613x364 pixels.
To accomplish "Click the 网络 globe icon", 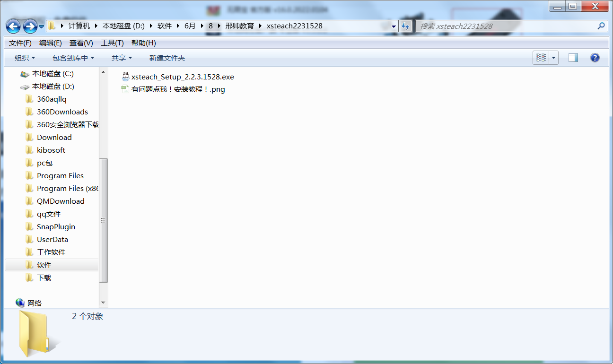I will pos(20,303).
